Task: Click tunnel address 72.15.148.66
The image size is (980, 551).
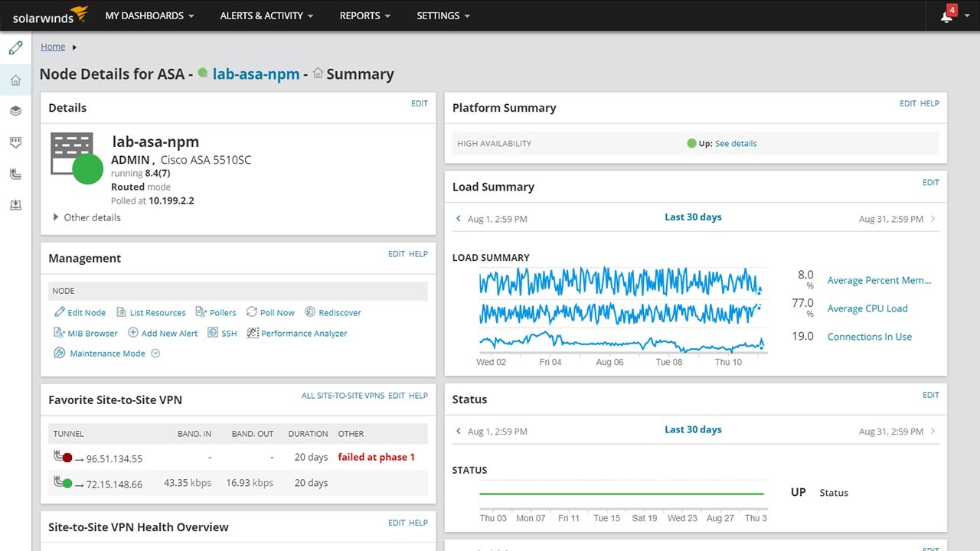Action: click(x=114, y=484)
